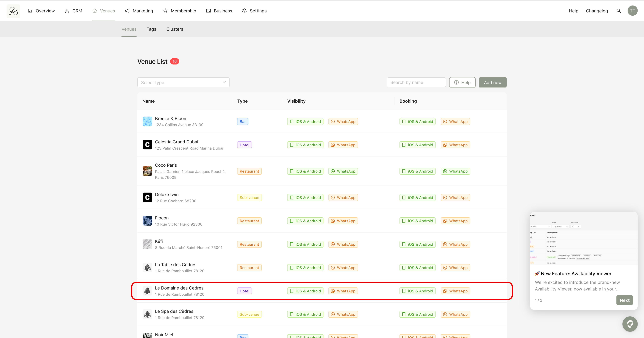Expand the Settings navigation menu
644x338 pixels.
pos(255,11)
